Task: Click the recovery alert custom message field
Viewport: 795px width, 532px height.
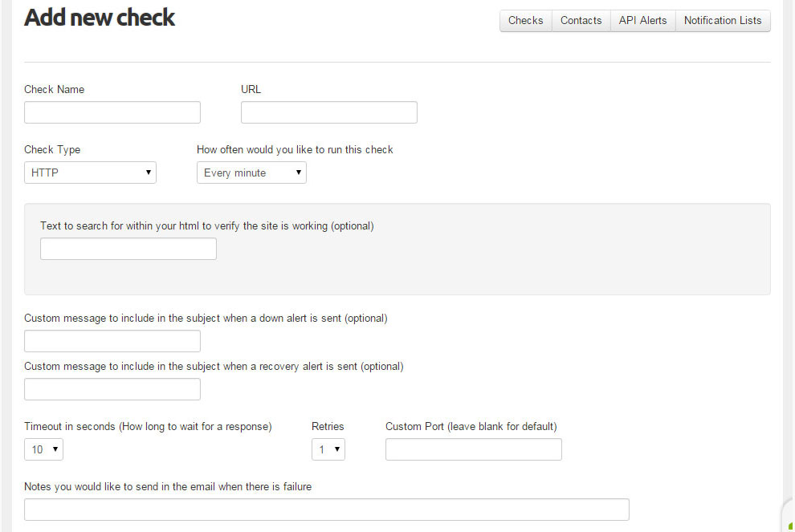Action: point(112,389)
